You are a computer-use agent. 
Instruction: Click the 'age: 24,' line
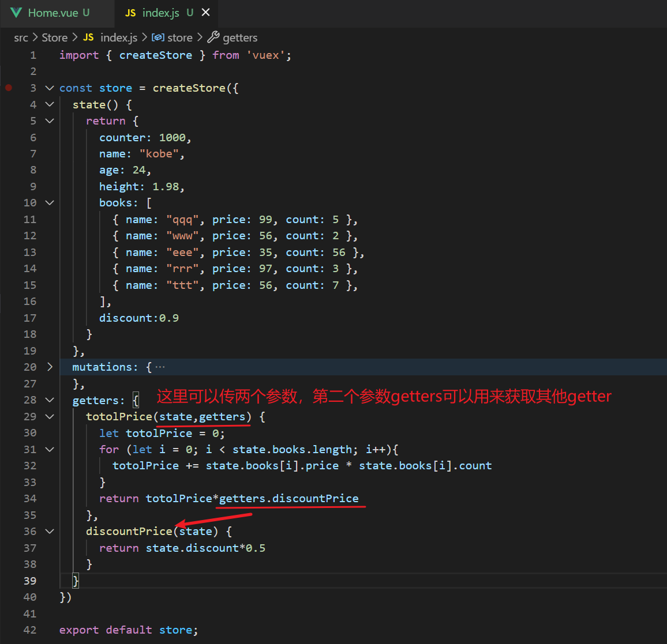125,170
